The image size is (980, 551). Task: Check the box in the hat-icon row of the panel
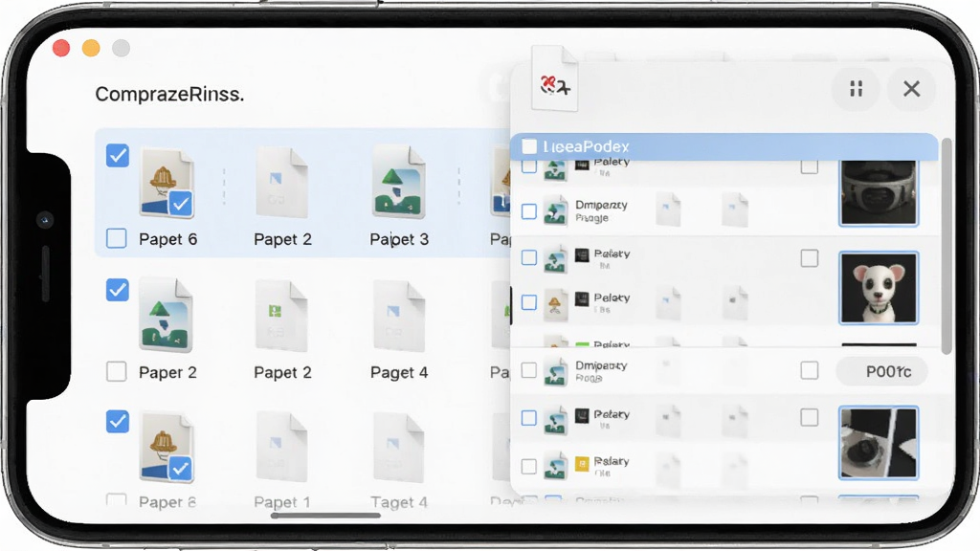click(528, 302)
